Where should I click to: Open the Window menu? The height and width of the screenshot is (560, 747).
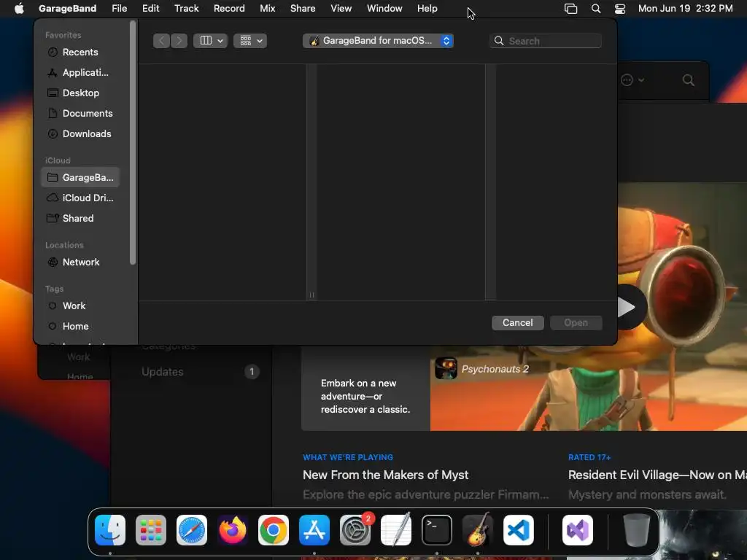pyautogui.click(x=384, y=9)
